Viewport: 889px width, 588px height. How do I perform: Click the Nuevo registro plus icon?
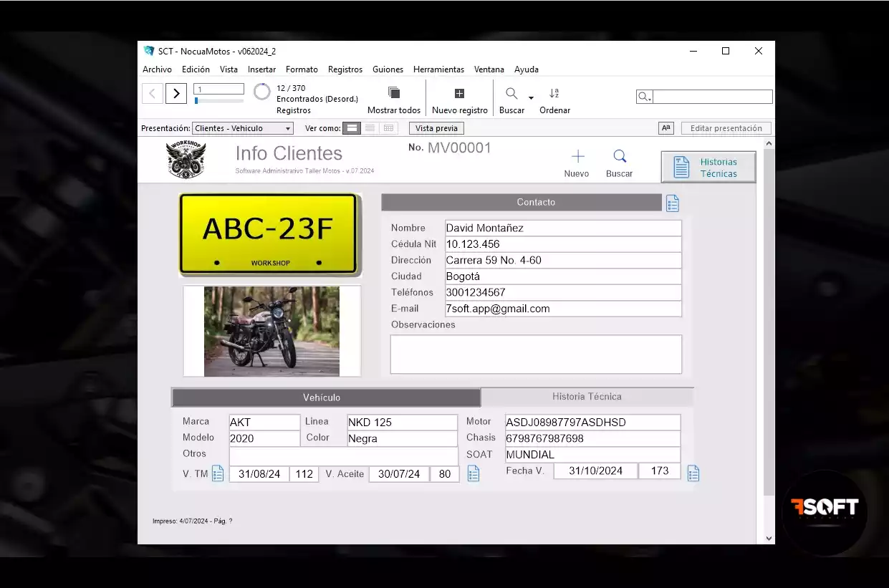[459, 94]
